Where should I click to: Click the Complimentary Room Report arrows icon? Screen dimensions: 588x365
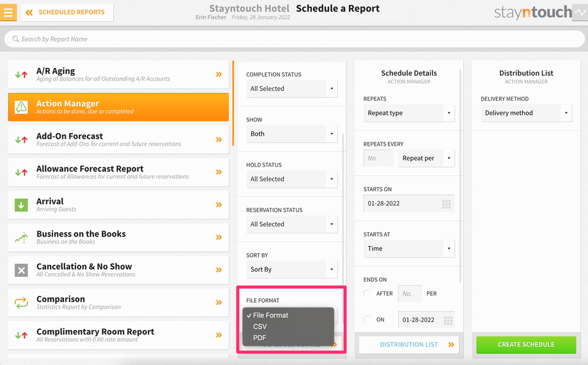tap(21, 335)
